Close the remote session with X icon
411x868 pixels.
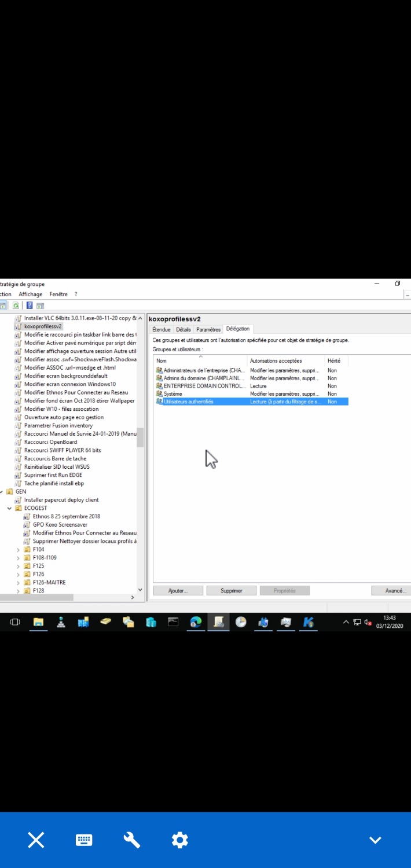[x=36, y=840]
